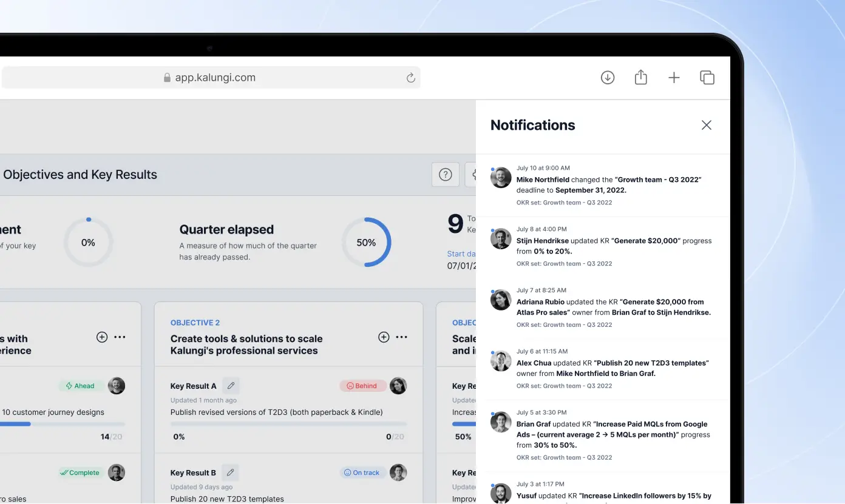845x504 pixels.
Task: Add a key result to Objective 2
Action: (383, 337)
